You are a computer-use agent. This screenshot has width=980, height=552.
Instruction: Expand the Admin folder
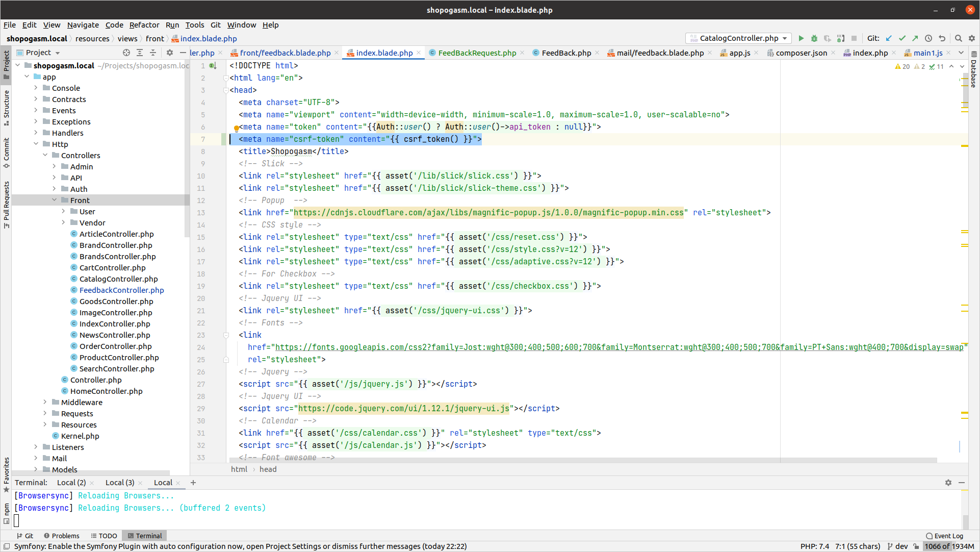(x=55, y=166)
